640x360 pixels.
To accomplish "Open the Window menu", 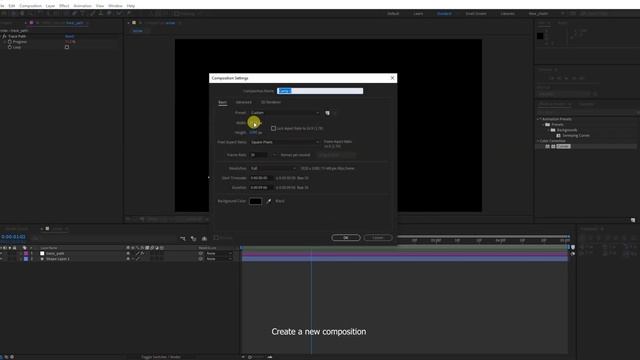I will (115, 6).
